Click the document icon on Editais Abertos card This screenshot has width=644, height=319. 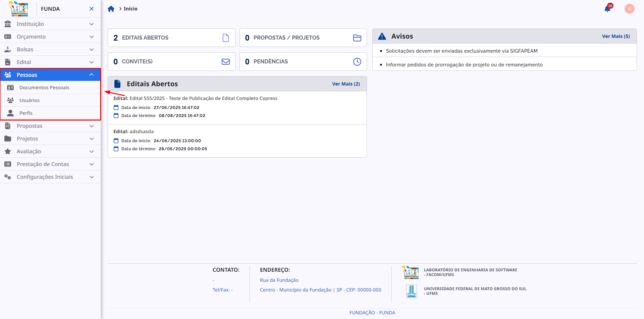(225, 38)
